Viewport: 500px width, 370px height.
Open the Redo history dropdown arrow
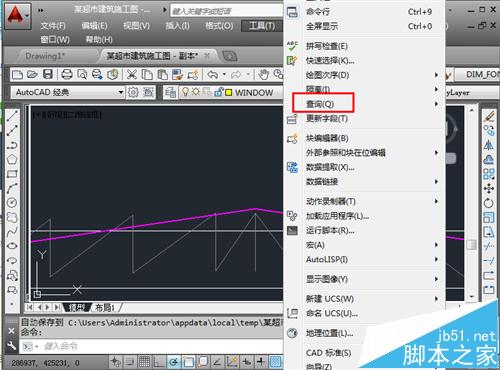[248, 74]
